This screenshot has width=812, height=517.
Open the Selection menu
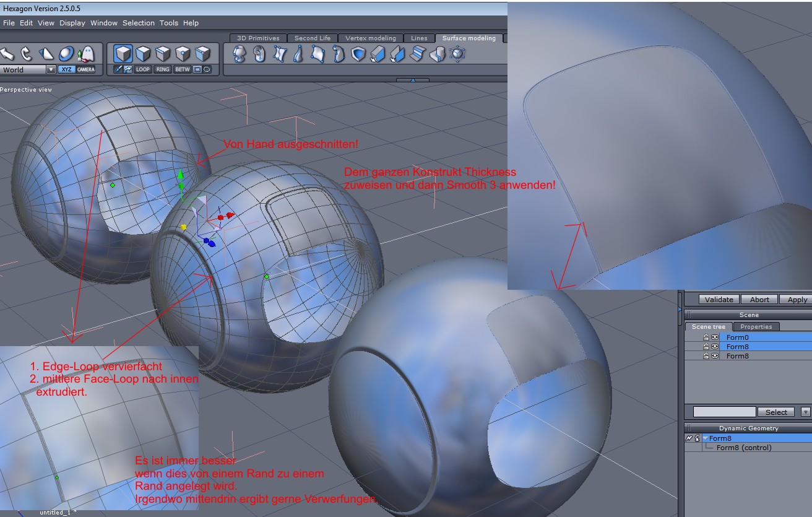139,23
